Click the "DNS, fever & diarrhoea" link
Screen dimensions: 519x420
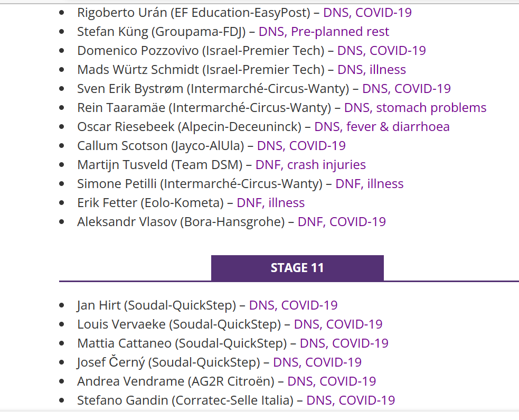tap(382, 127)
